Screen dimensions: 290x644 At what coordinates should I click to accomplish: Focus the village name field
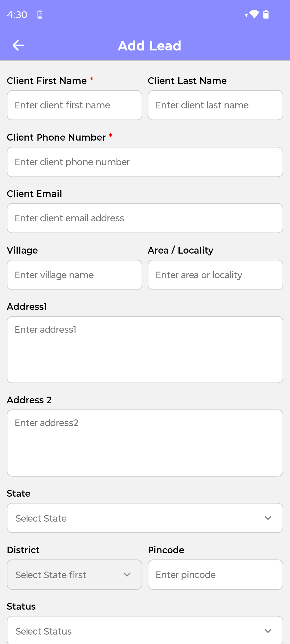tap(74, 275)
